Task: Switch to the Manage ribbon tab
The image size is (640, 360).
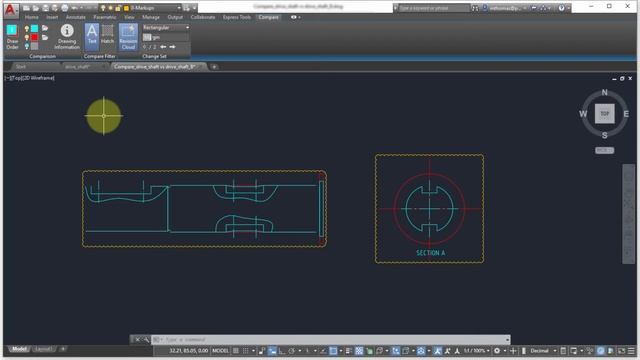Action: 151,17
